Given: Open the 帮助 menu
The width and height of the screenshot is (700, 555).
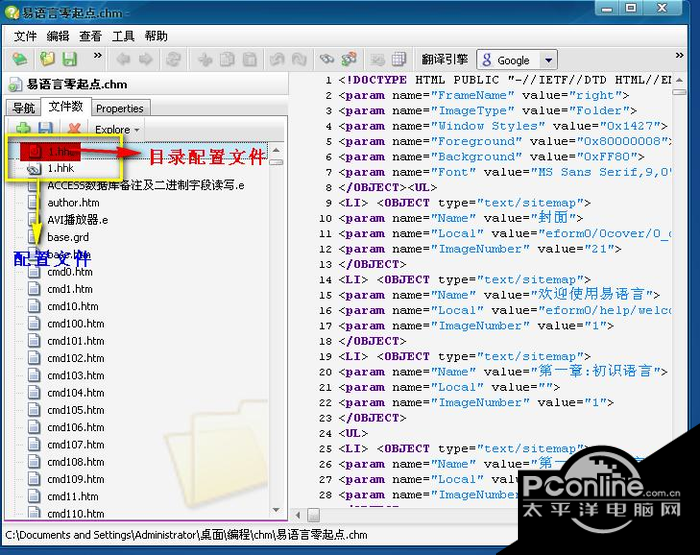Looking at the screenshot, I should pyautogui.click(x=156, y=36).
